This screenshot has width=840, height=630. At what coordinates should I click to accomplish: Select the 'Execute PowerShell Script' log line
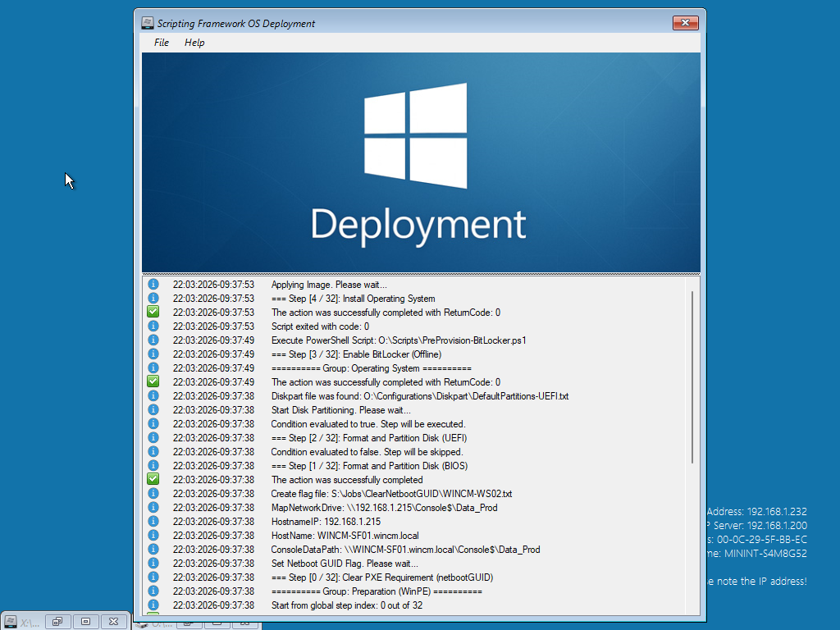tap(399, 340)
